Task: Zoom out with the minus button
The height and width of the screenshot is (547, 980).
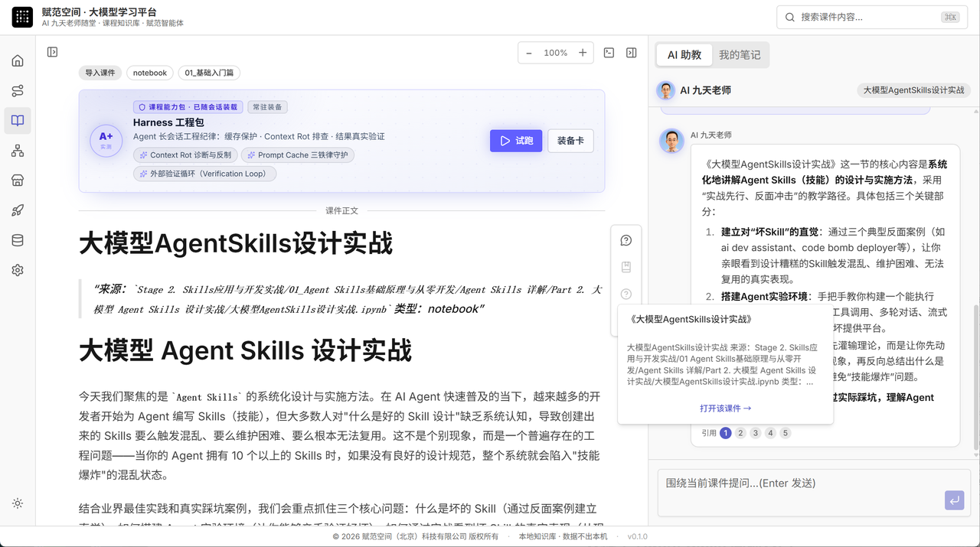Action: click(x=529, y=53)
